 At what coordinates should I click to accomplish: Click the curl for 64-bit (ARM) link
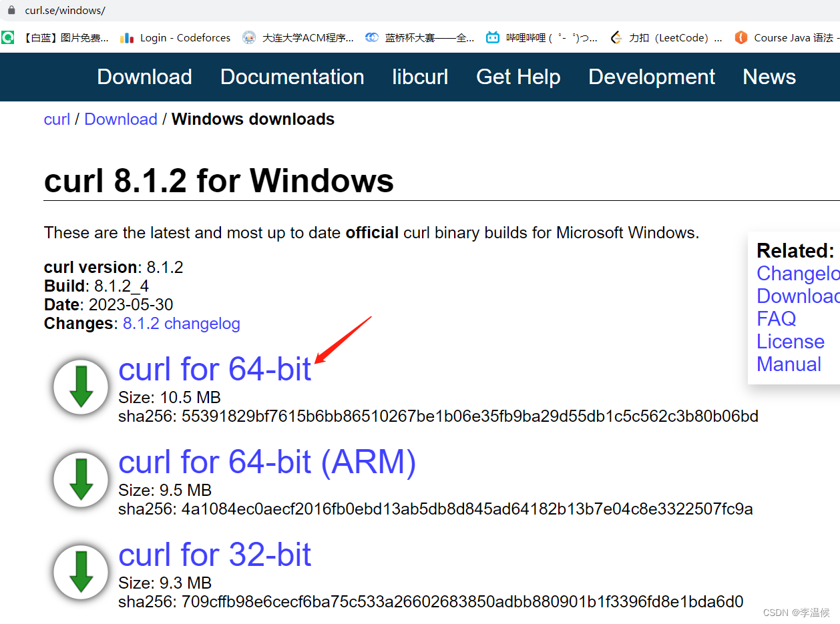pos(267,462)
